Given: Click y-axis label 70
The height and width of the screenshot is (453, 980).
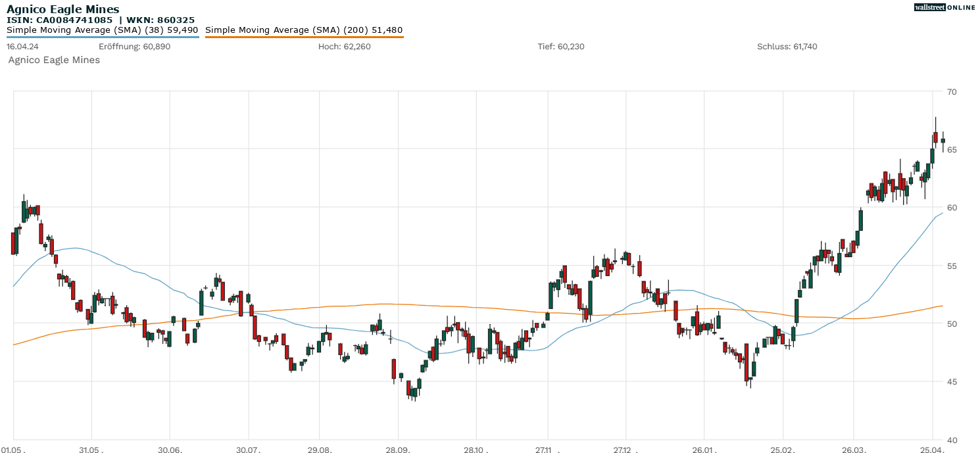Looking at the screenshot, I should (x=952, y=91).
